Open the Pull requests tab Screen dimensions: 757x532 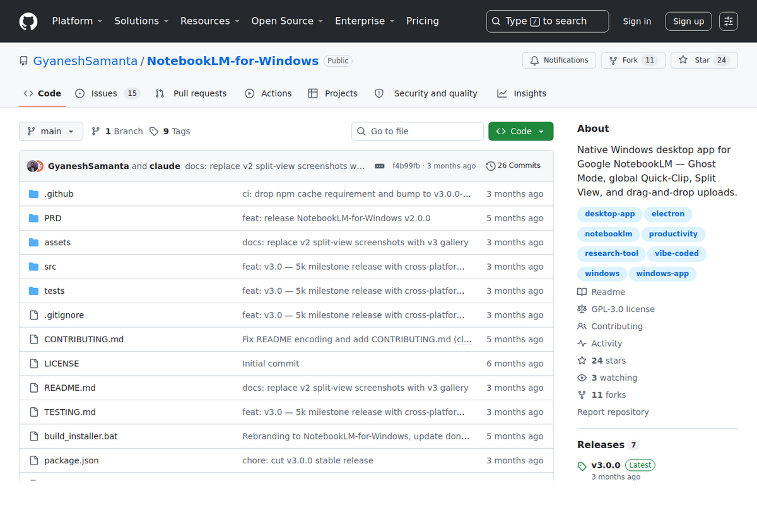click(x=191, y=93)
